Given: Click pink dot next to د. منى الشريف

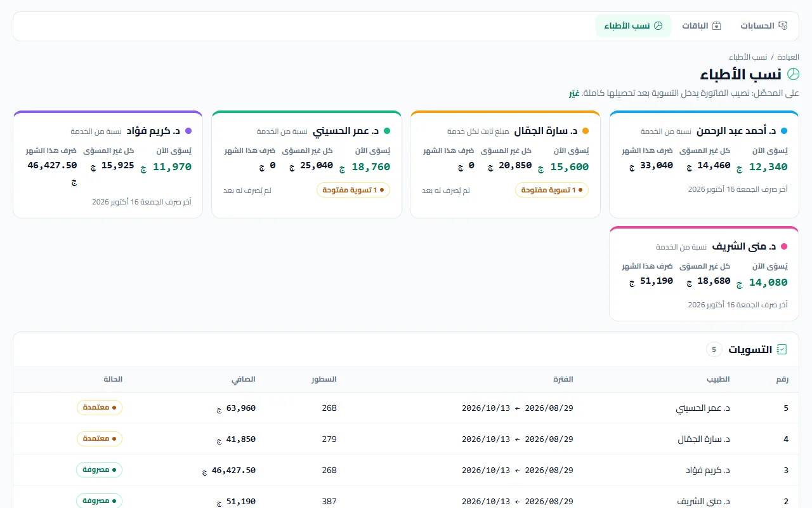Looking at the screenshot, I should 784,246.
